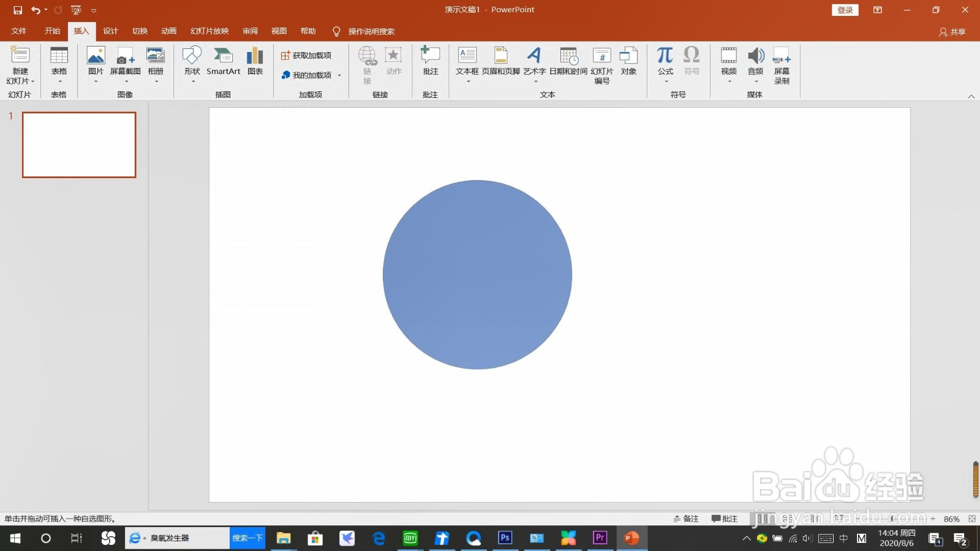
Task: Click the 共享 share button
Action: [x=952, y=32]
